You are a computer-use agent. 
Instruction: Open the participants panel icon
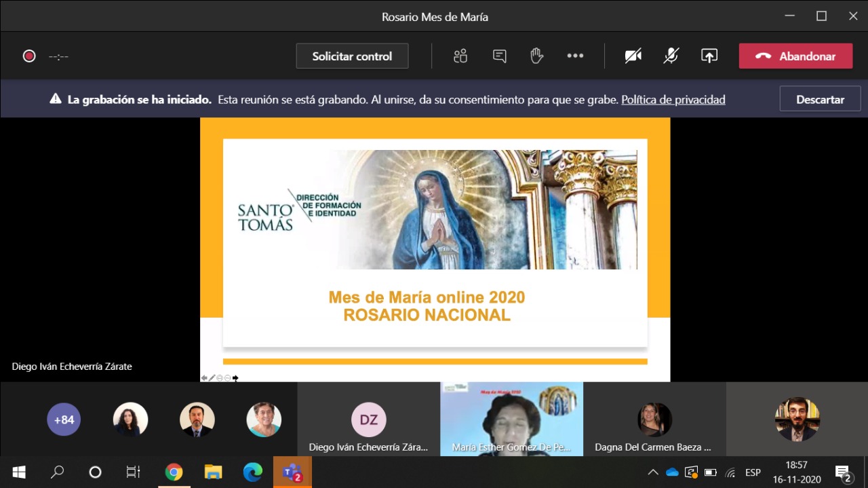point(460,56)
